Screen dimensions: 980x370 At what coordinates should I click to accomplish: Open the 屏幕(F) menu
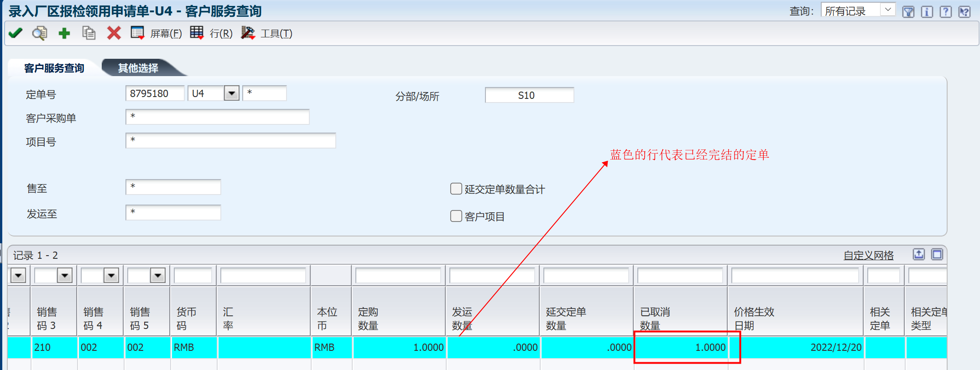(166, 33)
